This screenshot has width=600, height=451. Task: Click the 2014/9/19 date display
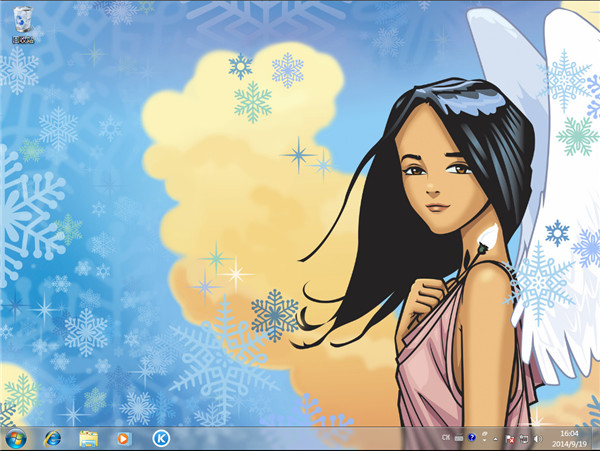point(570,444)
